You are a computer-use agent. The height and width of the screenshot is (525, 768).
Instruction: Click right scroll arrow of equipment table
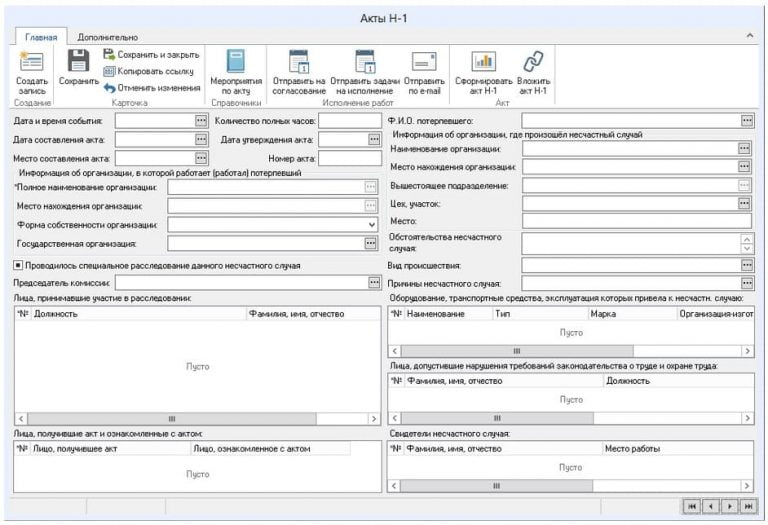click(747, 351)
